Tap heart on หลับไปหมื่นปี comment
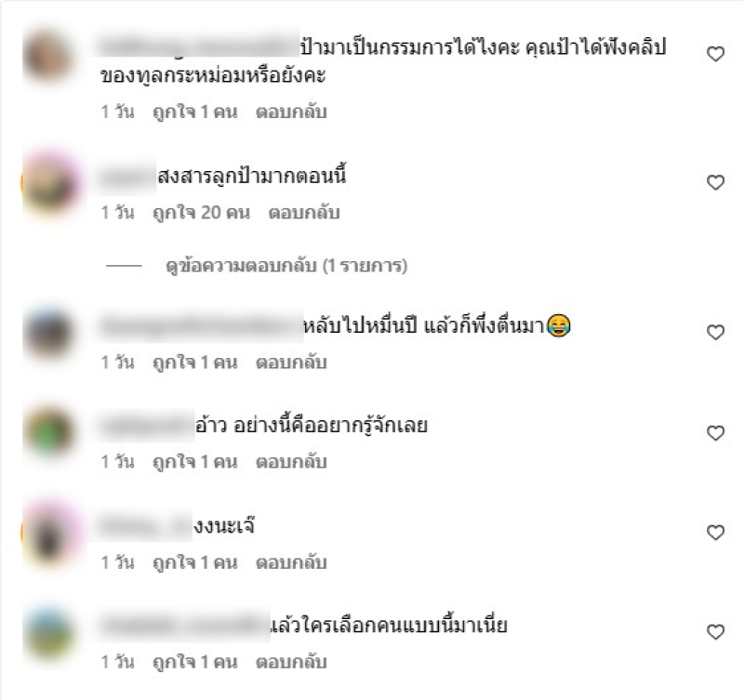Screen dimensions: 744x700 click(715, 332)
